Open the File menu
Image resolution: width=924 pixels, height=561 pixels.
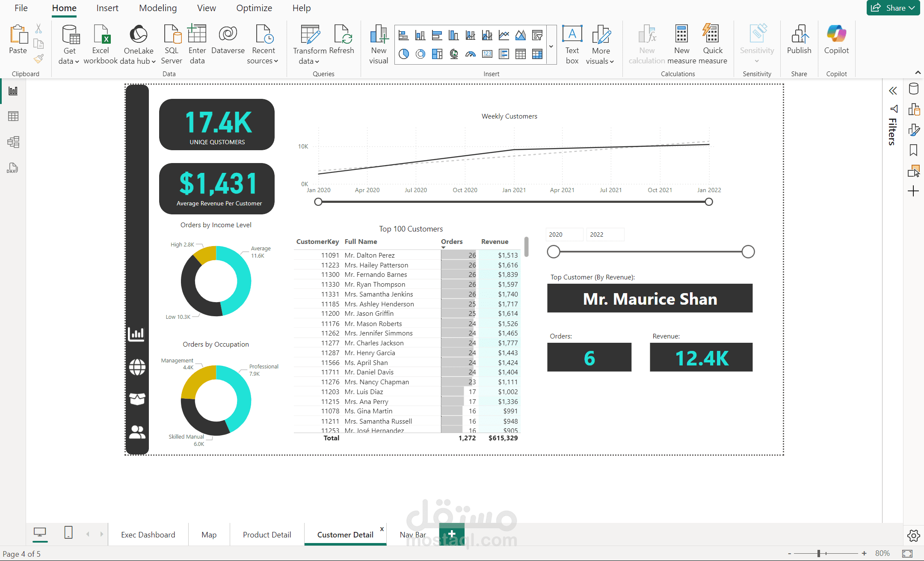coord(21,8)
